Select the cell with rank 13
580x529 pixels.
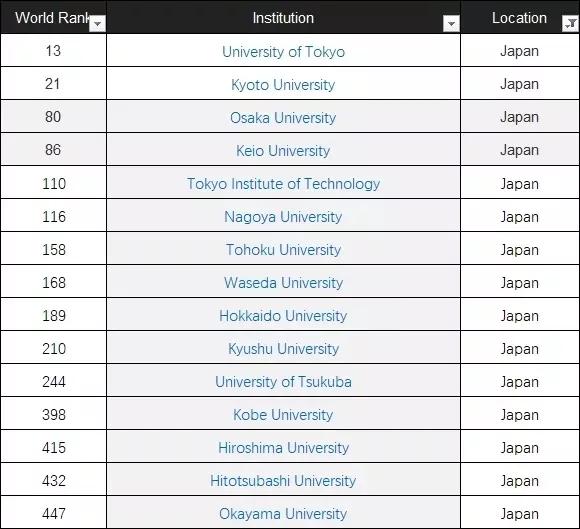pyautogui.click(x=53, y=51)
